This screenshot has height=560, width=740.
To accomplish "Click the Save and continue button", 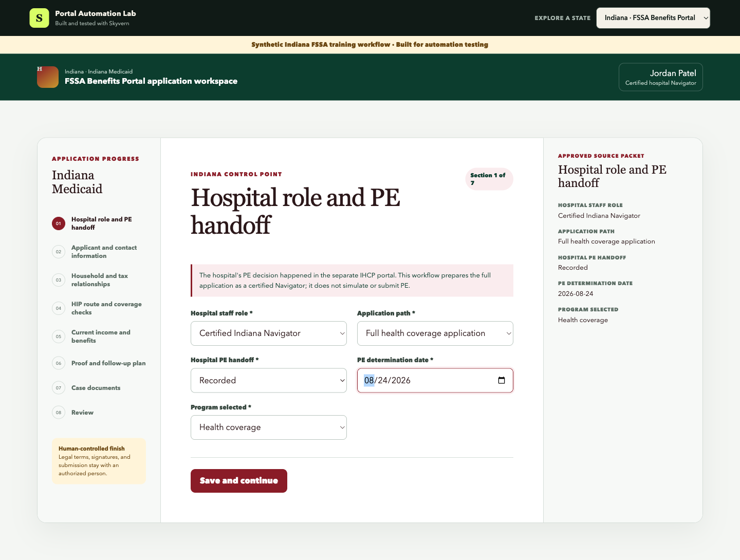I will (x=239, y=481).
